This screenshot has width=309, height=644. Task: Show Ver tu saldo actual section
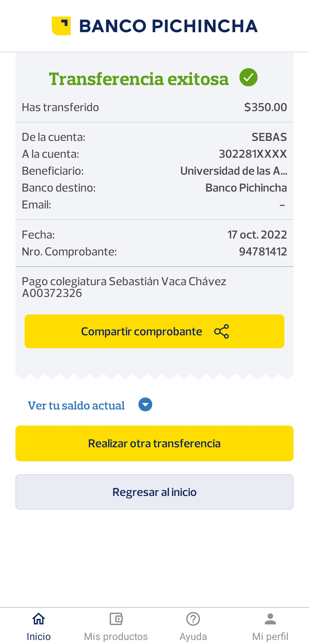point(76,405)
